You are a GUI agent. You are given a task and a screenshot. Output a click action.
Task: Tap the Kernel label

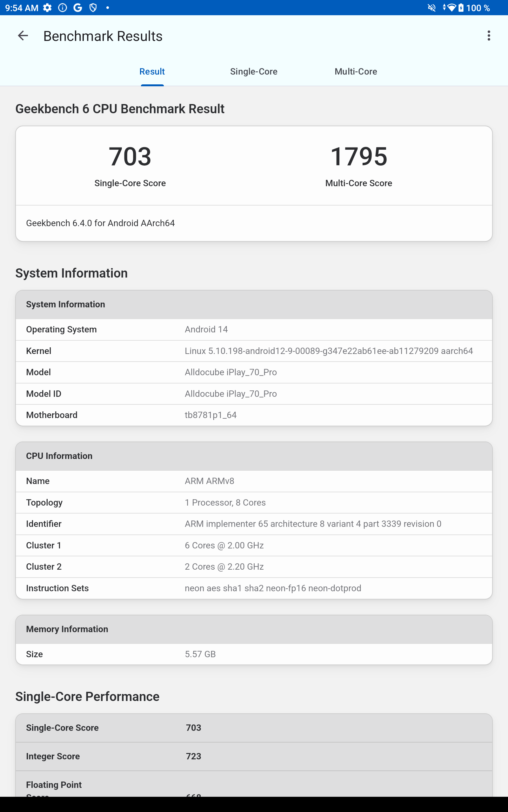39,351
